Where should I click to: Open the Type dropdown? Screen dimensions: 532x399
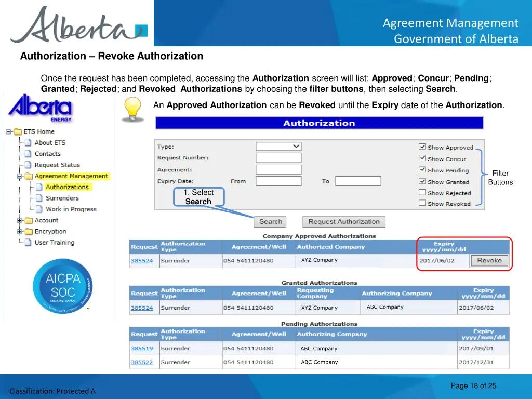[x=278, y=146]
